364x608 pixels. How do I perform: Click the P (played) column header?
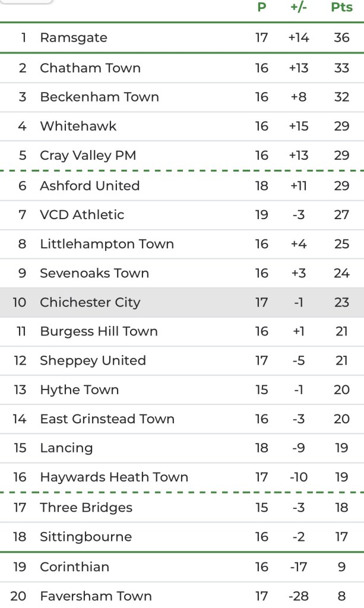click(262, 8)
